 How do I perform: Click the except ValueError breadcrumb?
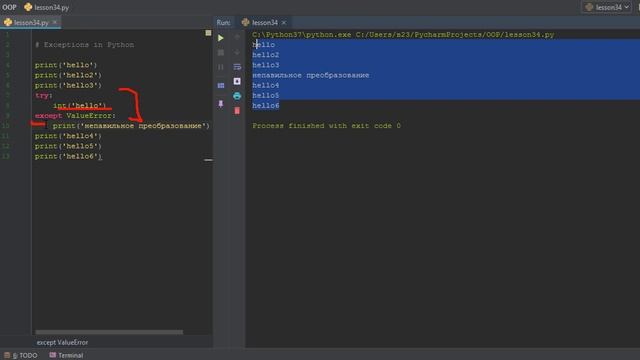62,342
